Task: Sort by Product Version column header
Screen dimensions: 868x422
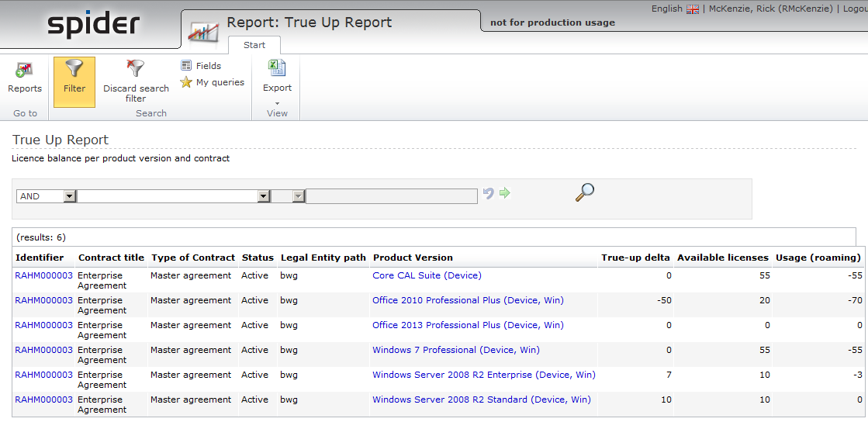Action: pos(413,258)
